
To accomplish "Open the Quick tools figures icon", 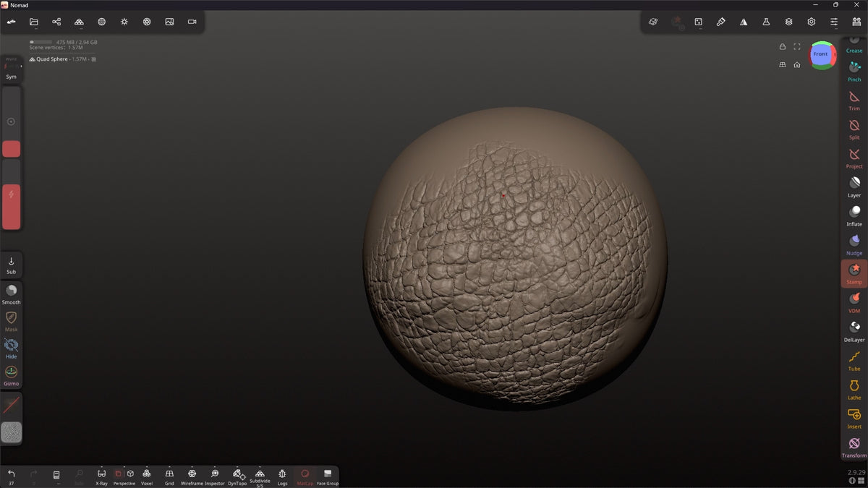I will [856, 22].
